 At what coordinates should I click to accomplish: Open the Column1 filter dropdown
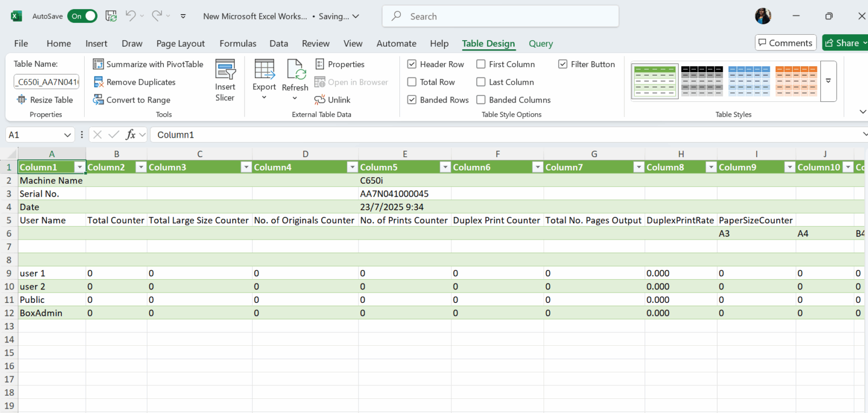(x=80, y=167)
